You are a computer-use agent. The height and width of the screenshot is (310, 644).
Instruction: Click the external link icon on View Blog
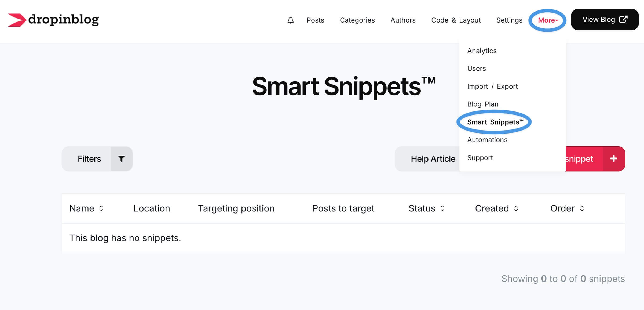pyautogui.click(x=624, y=19)
